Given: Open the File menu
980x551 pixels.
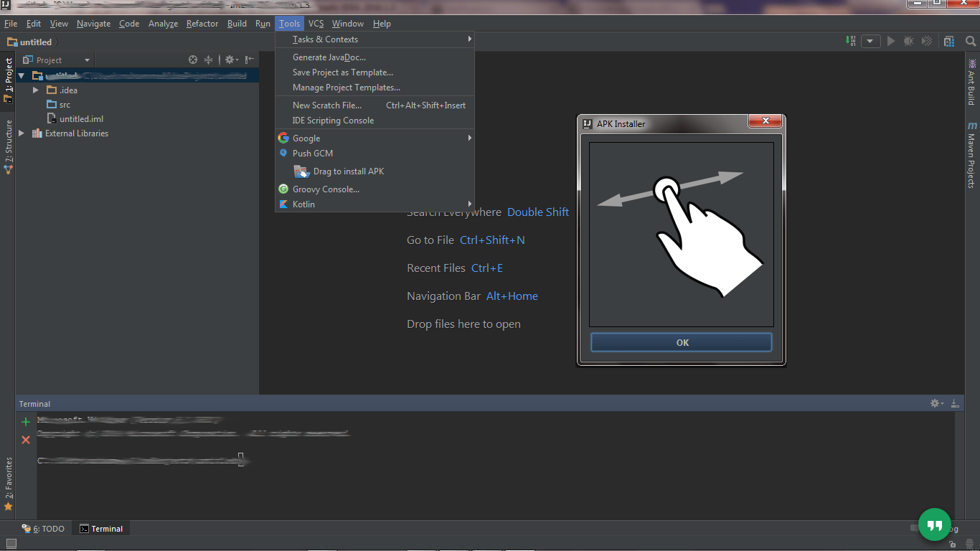Looking at the screenshot, I should coord(11,24).
